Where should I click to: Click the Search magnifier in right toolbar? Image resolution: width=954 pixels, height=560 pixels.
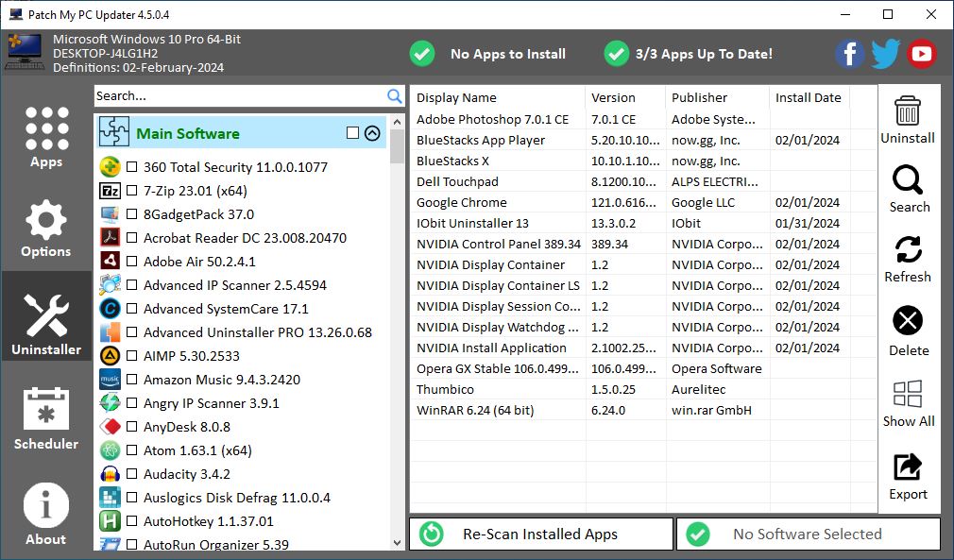(x=907, y=180)
